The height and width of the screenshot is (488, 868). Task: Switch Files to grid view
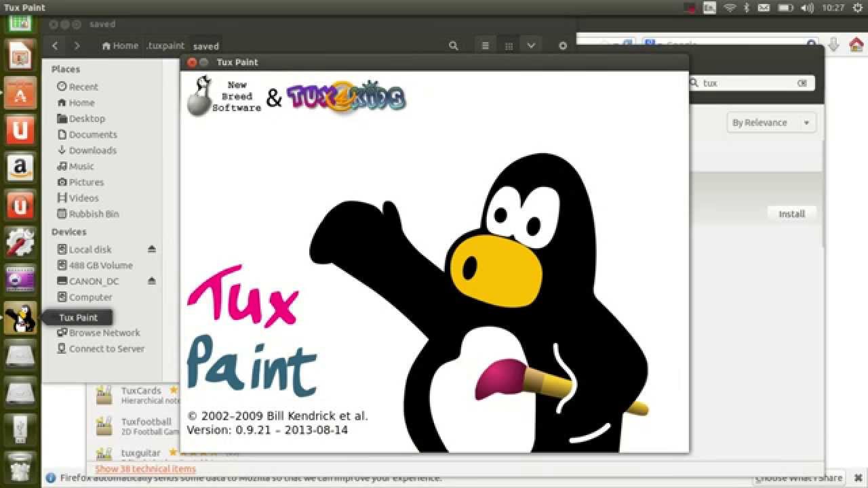point(509,45)
